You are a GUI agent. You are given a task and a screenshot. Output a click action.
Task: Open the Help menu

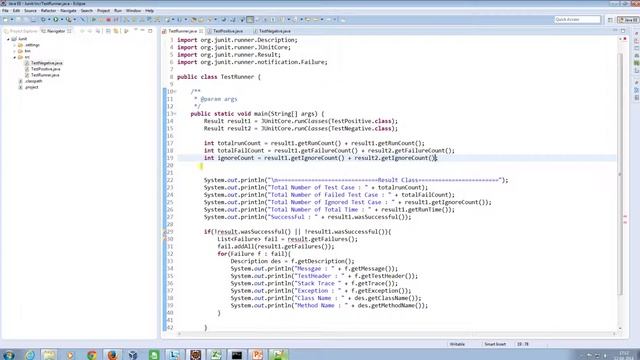(x=149, y=11)
